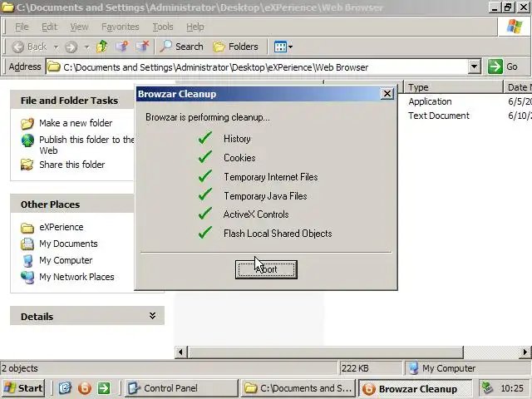Screen dimensions: 532x399
Task: Click the Move To folder toolbar icon
Action: click(122, 47)
